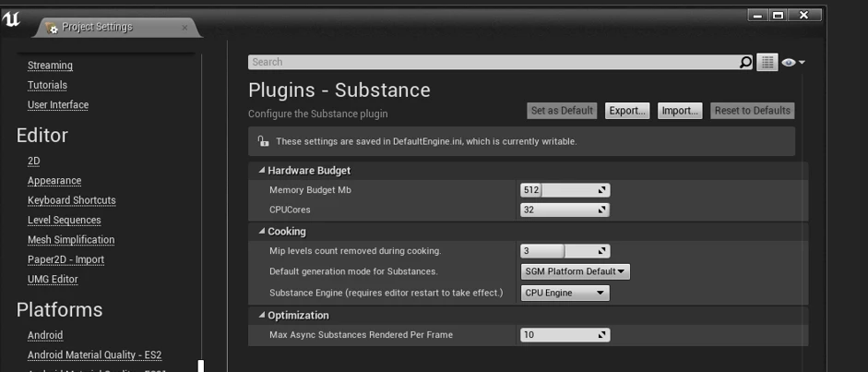
Task: Click the search magnifier icon
Action: pos(745,62)
